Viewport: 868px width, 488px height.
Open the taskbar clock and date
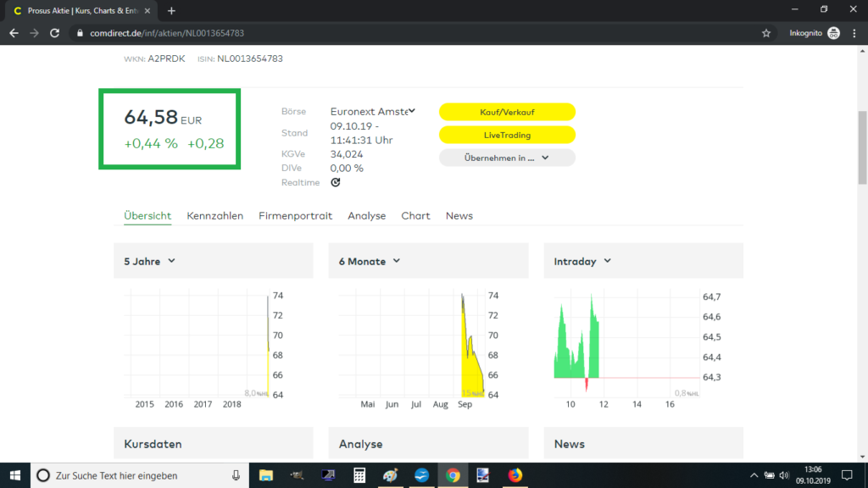coord(813,475)
